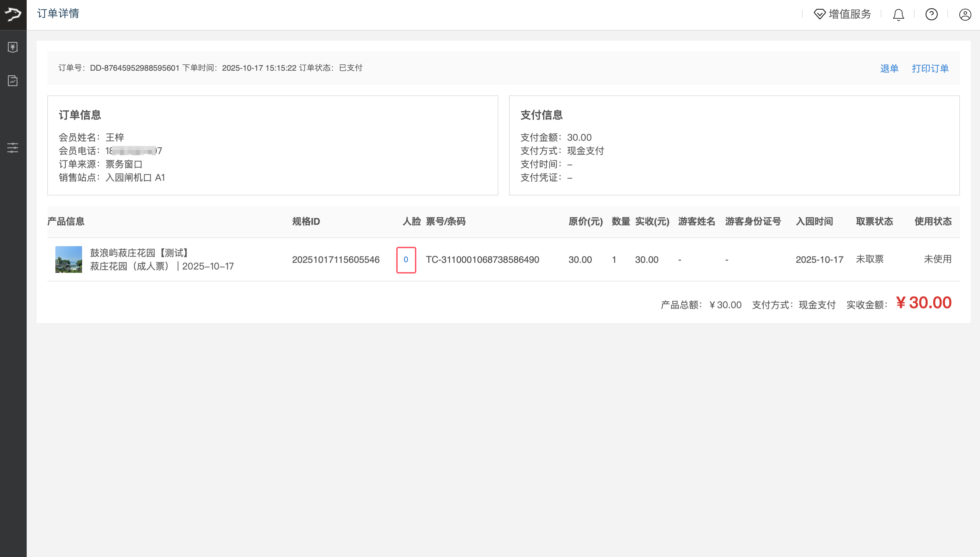Open help via the question mark icon
The height and width of the screenshot is (557, 980).
[x=931, y=15]
